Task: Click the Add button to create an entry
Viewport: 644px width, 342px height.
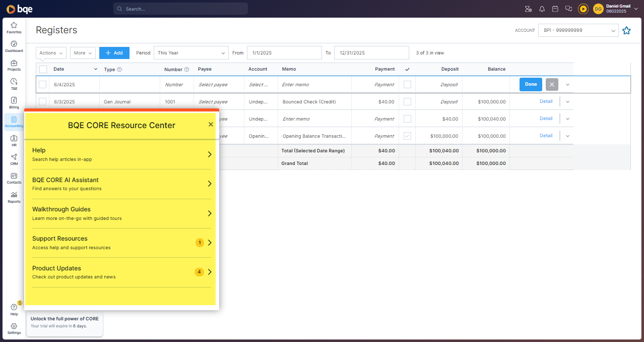Action: (x=114, y=52)
